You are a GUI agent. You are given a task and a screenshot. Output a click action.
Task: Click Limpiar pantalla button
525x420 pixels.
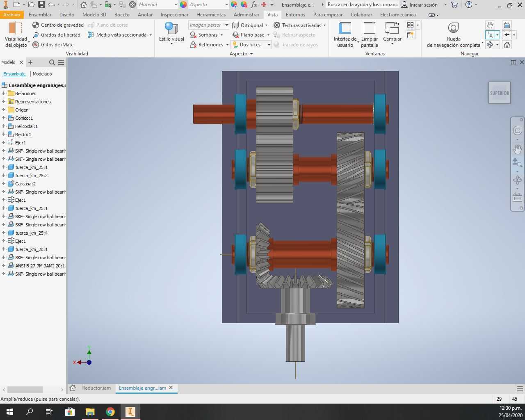click(x=369, y=35)
